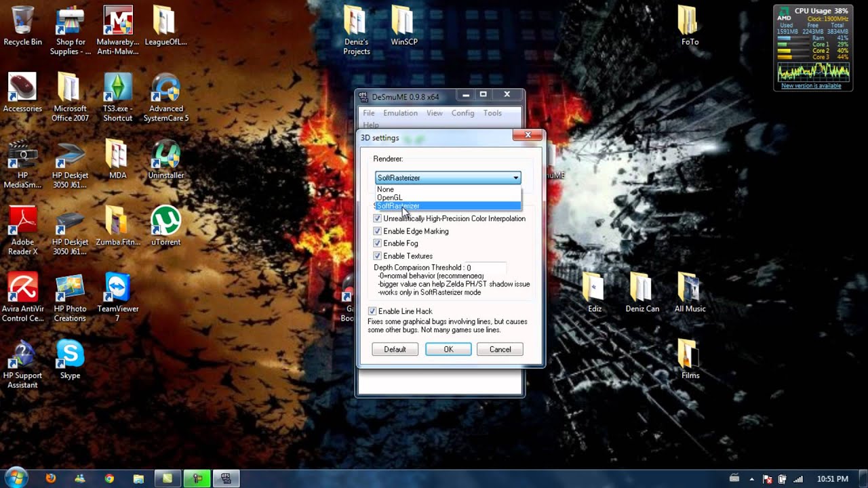Select highlighted SoftRasterizer list option
This screenshot has width=868, height=488.
tap(448, 205)
